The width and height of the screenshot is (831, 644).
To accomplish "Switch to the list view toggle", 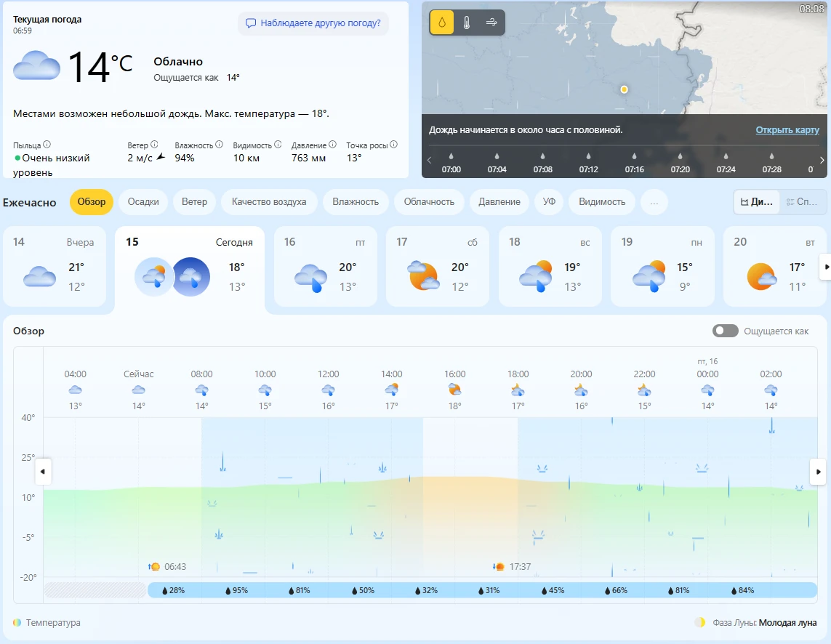I will pos(802,202).
